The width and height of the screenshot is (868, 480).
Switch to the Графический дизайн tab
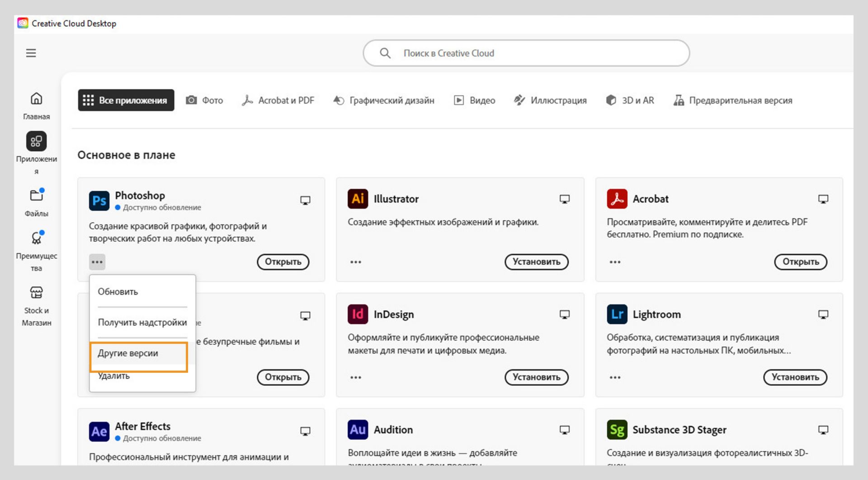pyautogui.click(x=383, y=100)
